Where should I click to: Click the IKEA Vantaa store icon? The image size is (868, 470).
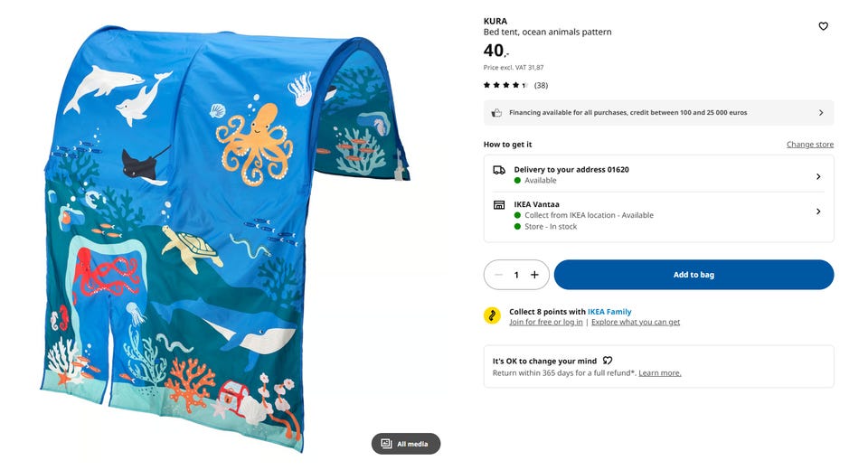click(499, 205)
